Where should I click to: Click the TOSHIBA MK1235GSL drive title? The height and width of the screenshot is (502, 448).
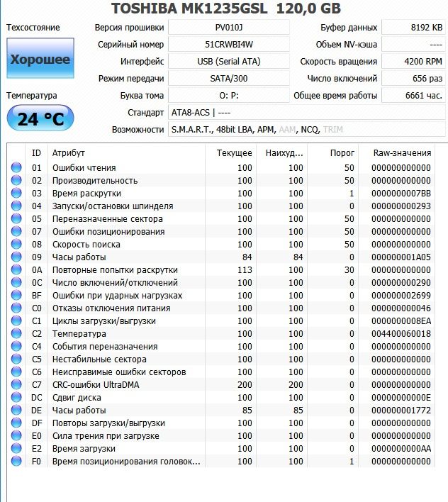[x=226, y=9]
